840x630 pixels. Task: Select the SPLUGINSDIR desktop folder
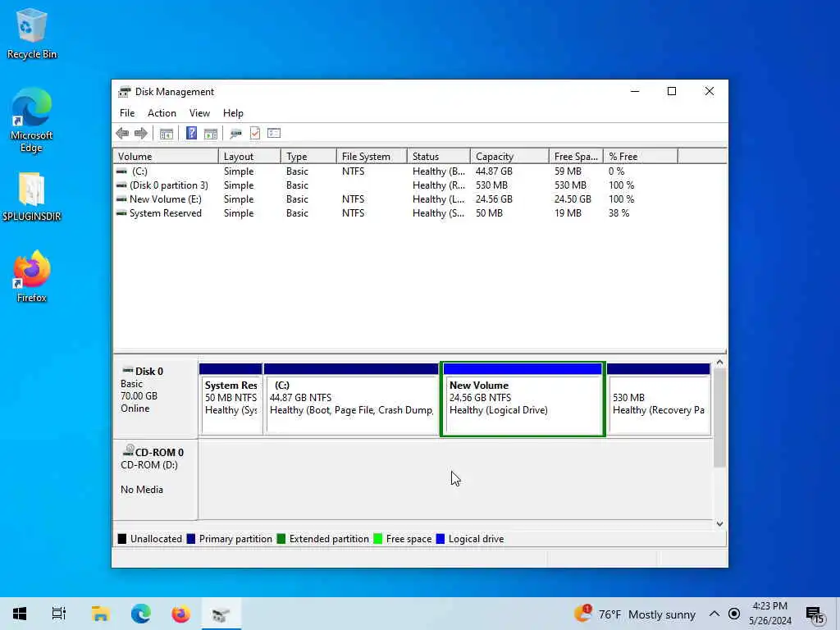(x=32, y=197)
